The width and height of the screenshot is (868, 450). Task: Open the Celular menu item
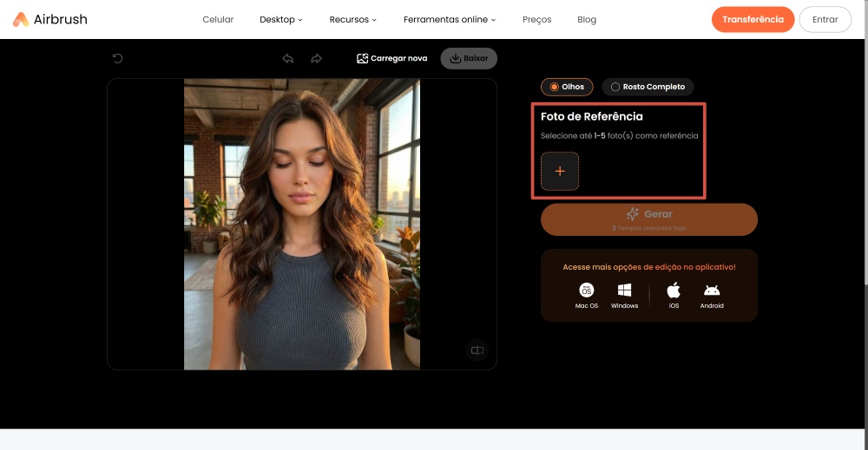tap(218, 19)
